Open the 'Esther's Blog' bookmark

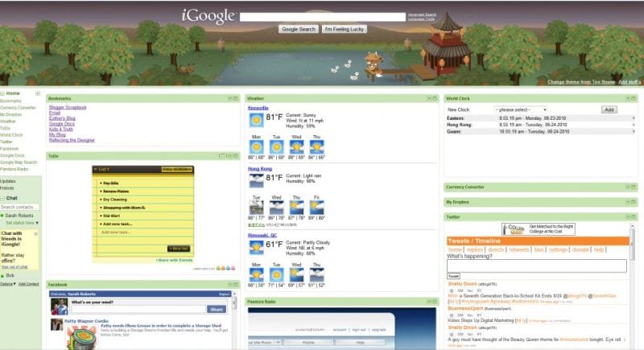(x=62, y=118)
